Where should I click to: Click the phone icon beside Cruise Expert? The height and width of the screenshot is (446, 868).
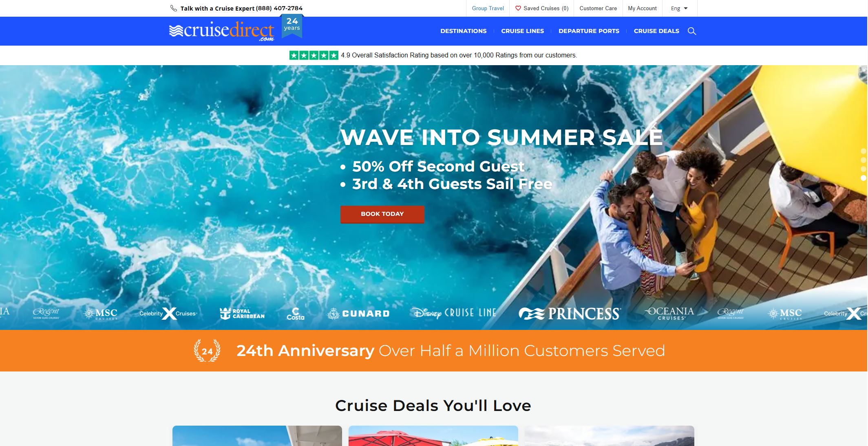(174, 8)
